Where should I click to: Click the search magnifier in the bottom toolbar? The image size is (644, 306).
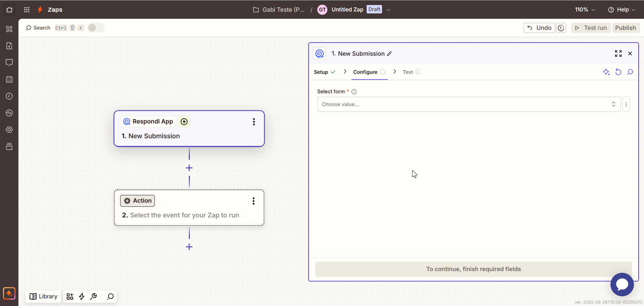(x=110, y=296)
